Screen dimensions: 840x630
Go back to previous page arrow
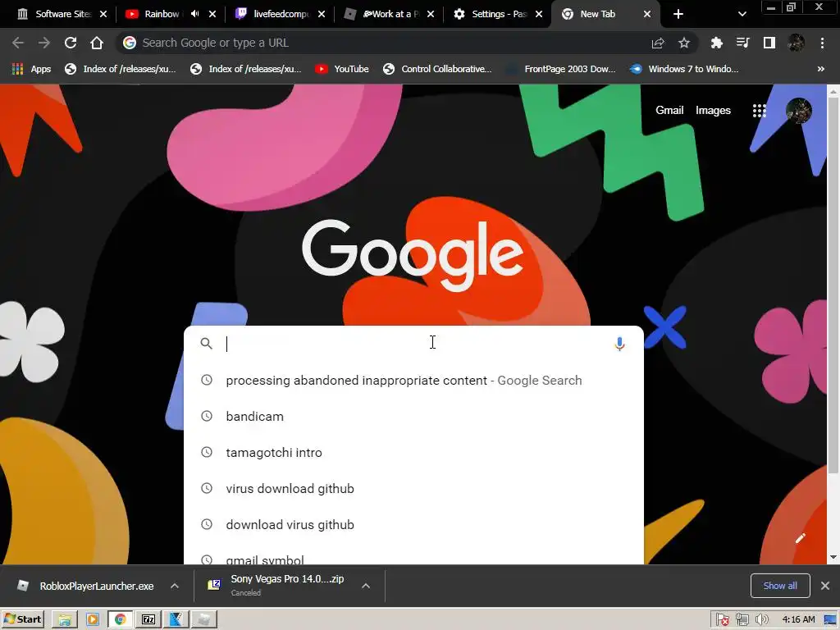tap(18, 43)
